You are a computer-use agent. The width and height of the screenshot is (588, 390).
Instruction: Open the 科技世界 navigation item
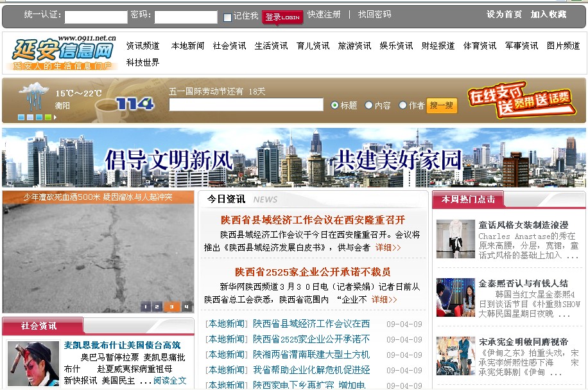click(143, 62)
